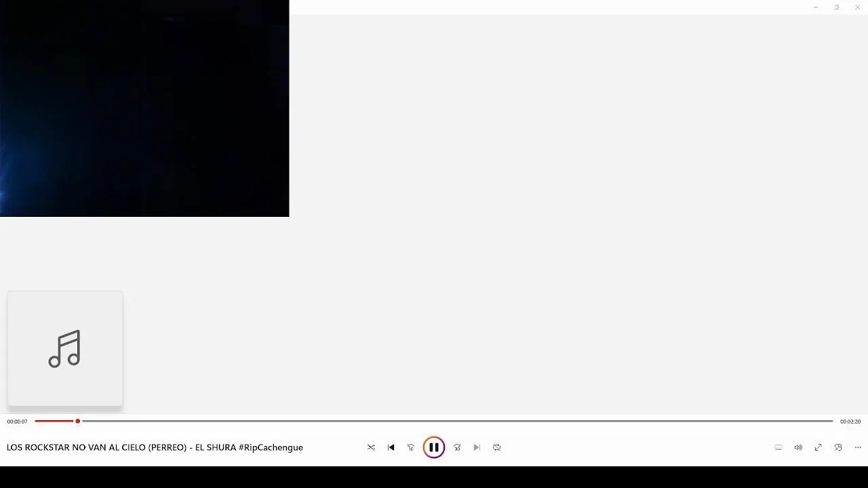Image resolution: width=868 pixels, height=488 pixels.
Task: Minimize the media player window
Action: pyautogui.click(x=816, y=7)
